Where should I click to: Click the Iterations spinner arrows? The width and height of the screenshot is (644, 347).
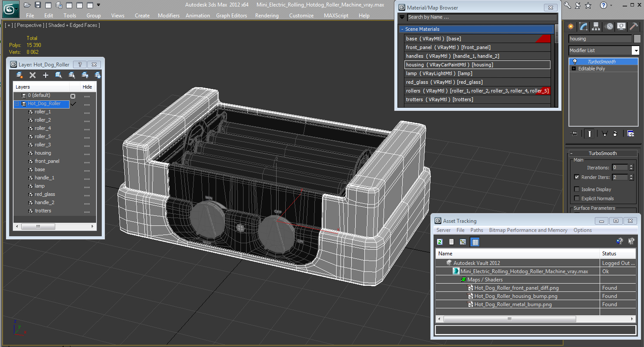[631, 167]
